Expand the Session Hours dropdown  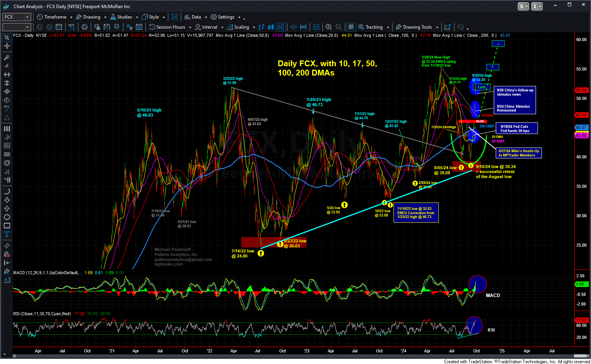click(190, 27)
